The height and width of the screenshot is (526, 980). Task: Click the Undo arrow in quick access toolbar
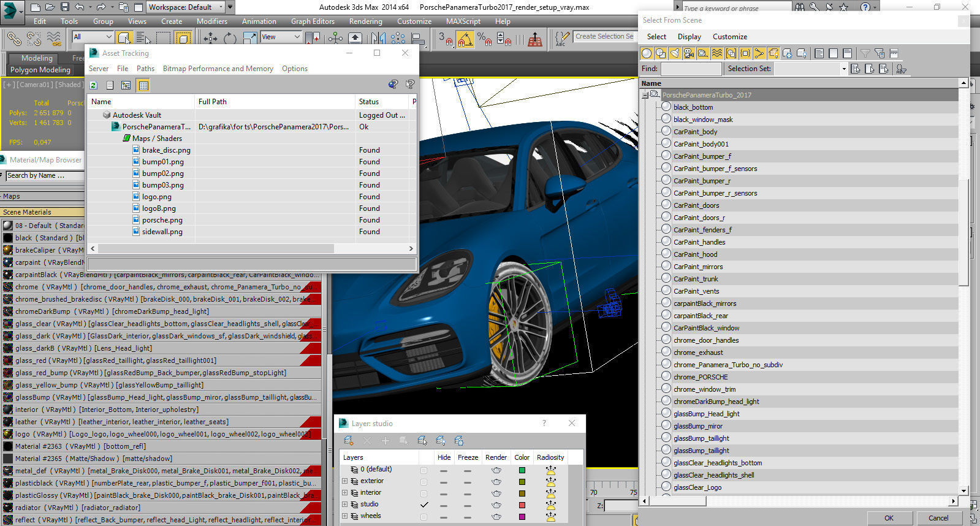pos(80,7)
